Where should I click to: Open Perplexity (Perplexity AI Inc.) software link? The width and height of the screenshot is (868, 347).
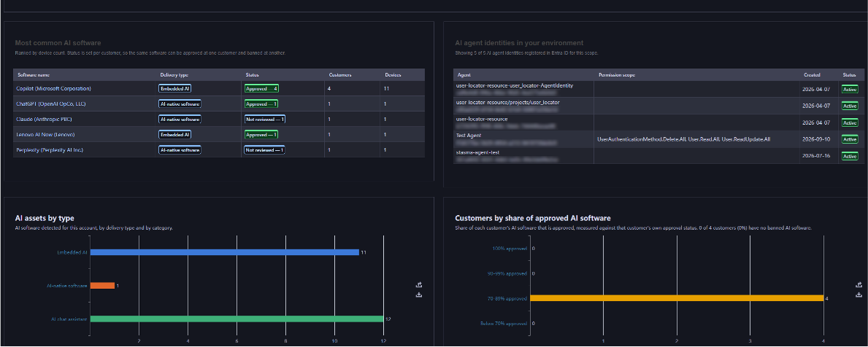tap(50, 149)
